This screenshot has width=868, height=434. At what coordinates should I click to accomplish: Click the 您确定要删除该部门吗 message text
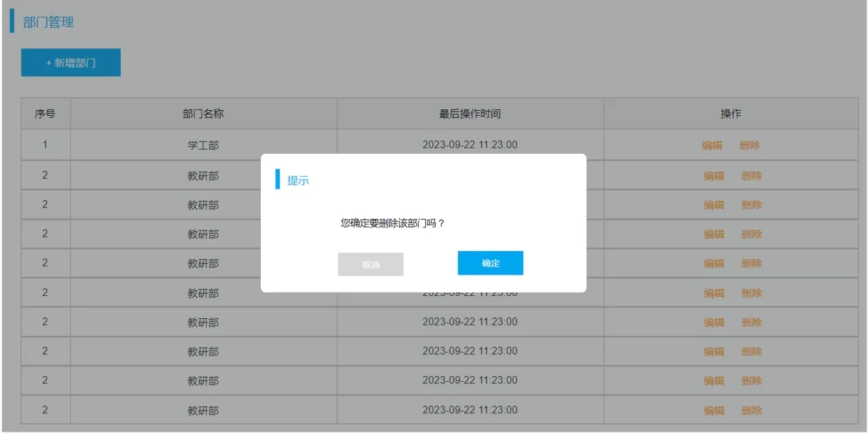coord(393,223)
